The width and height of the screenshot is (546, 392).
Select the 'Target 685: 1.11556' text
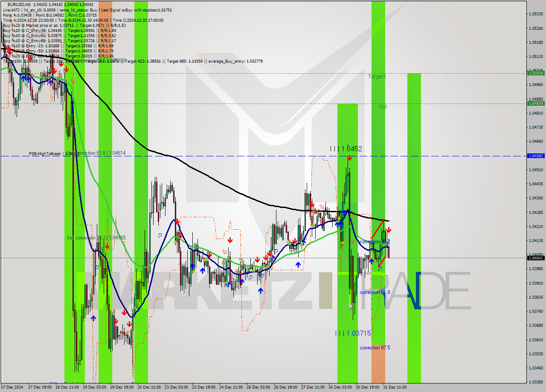(x=185, y=61)
